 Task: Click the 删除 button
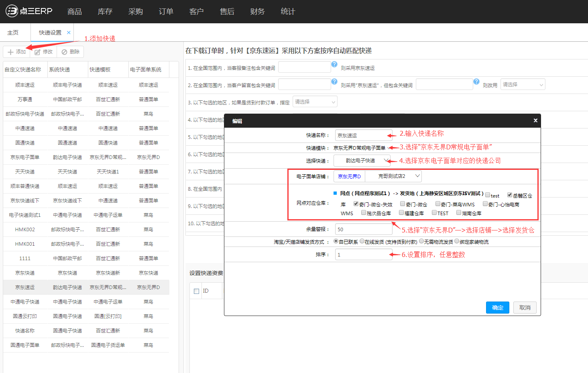click(x=70, y=52)
